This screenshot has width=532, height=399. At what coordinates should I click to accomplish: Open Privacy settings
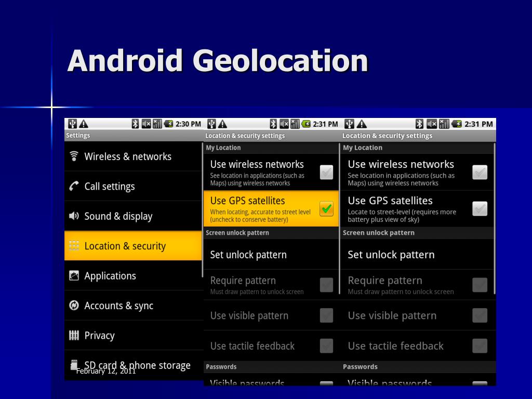pos(134,336)
